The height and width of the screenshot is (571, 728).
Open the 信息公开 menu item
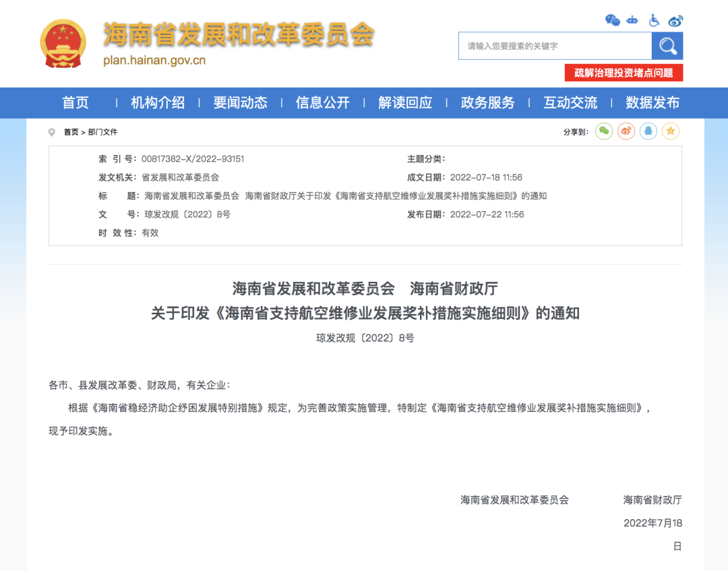pos(323,102)
